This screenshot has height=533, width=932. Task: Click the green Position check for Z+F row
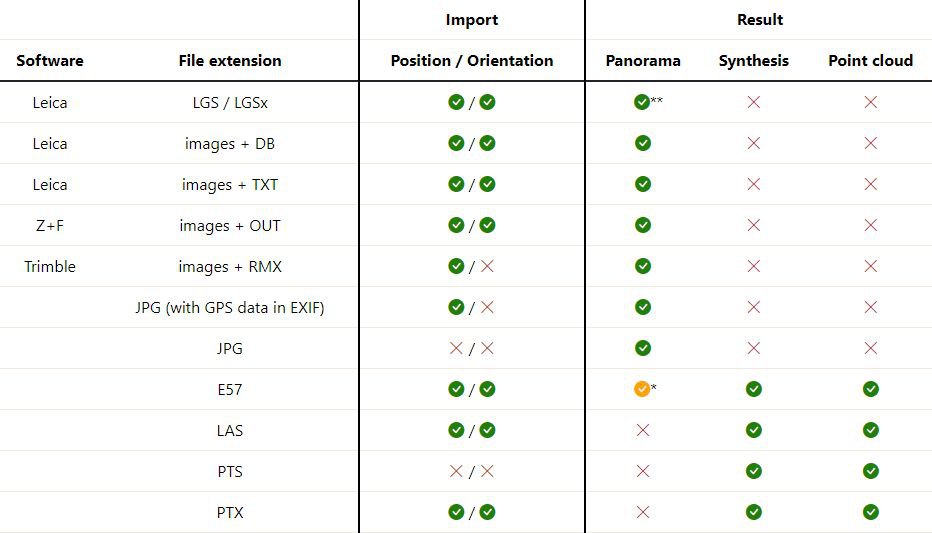point(456,225)
